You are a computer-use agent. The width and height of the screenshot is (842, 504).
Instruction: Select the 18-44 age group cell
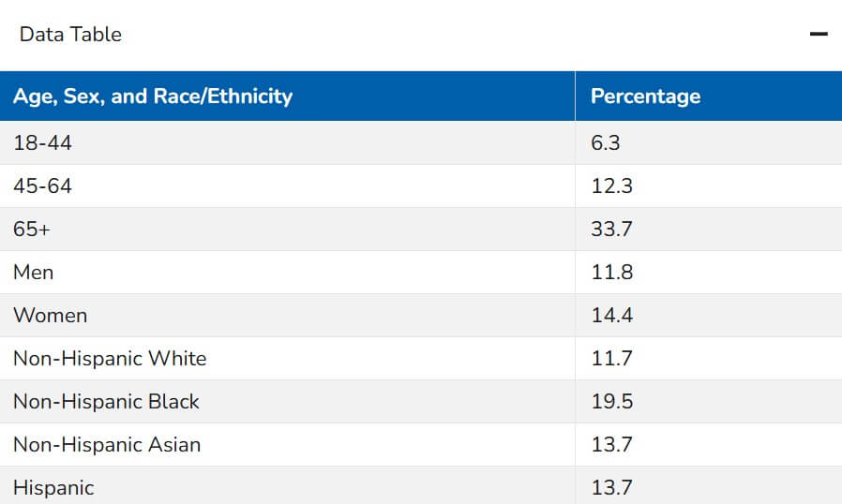(x=42, y=143)
